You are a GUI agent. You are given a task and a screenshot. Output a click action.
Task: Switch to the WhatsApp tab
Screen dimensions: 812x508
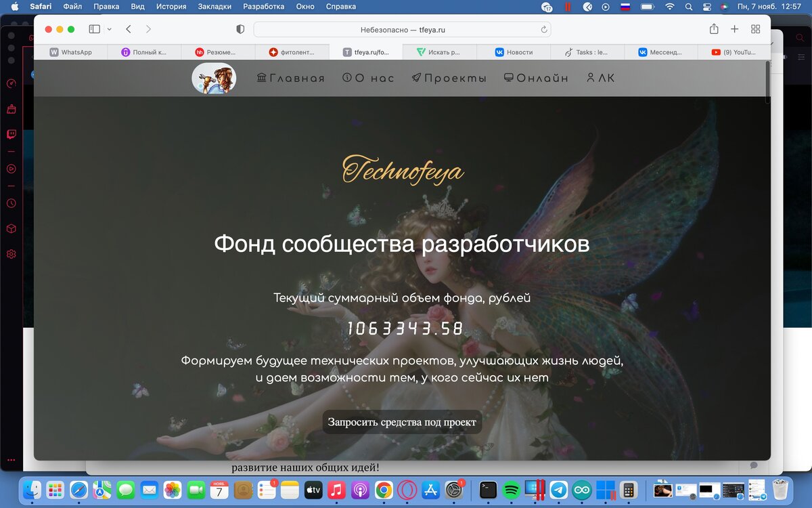(x=70, y=52)
